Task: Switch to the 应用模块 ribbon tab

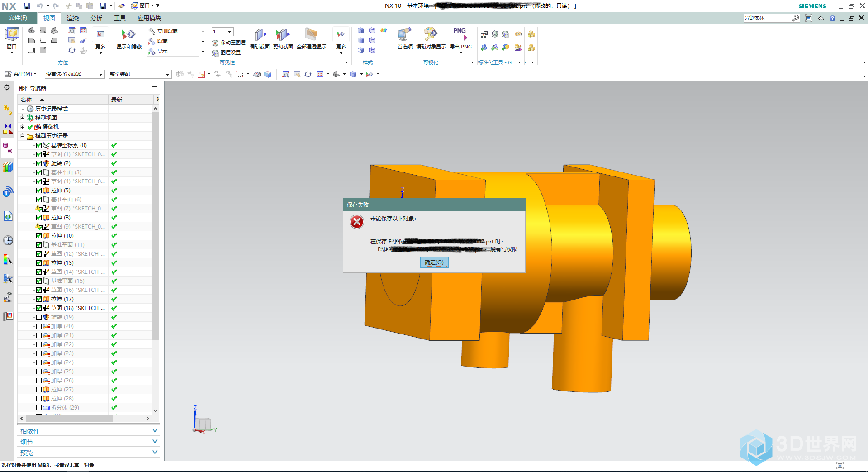Action: [x=149, y=18]
